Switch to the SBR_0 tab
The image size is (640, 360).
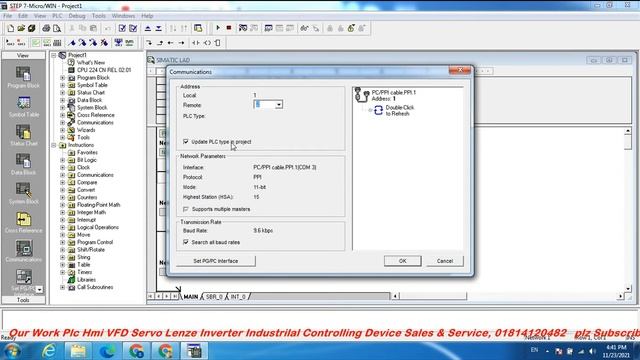pyautogui.click(x=214, y=297)
